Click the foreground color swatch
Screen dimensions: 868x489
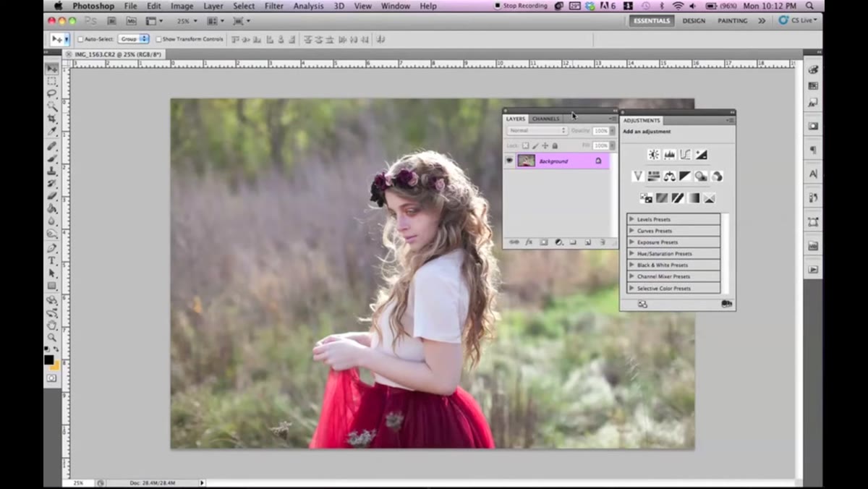pyautogui.click(x=48, y=360)
